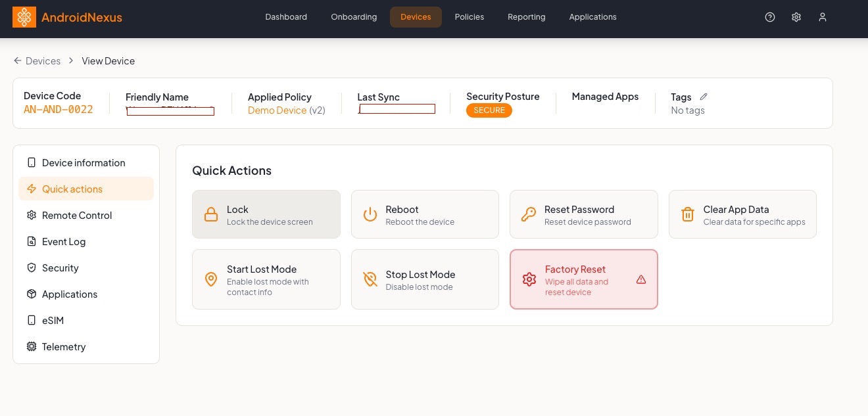Click the trash icon on Clear App Data
The image size is (868, 416).
tap(688, 214)
